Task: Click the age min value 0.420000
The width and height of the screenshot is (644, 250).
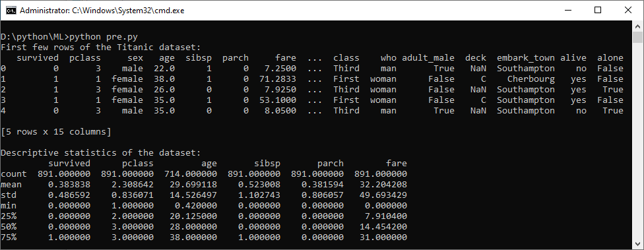Action: tap(196, 205)
